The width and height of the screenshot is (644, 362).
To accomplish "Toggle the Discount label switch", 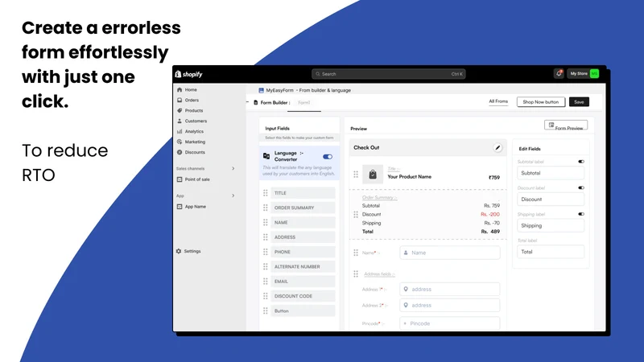I will coord(580,188).
